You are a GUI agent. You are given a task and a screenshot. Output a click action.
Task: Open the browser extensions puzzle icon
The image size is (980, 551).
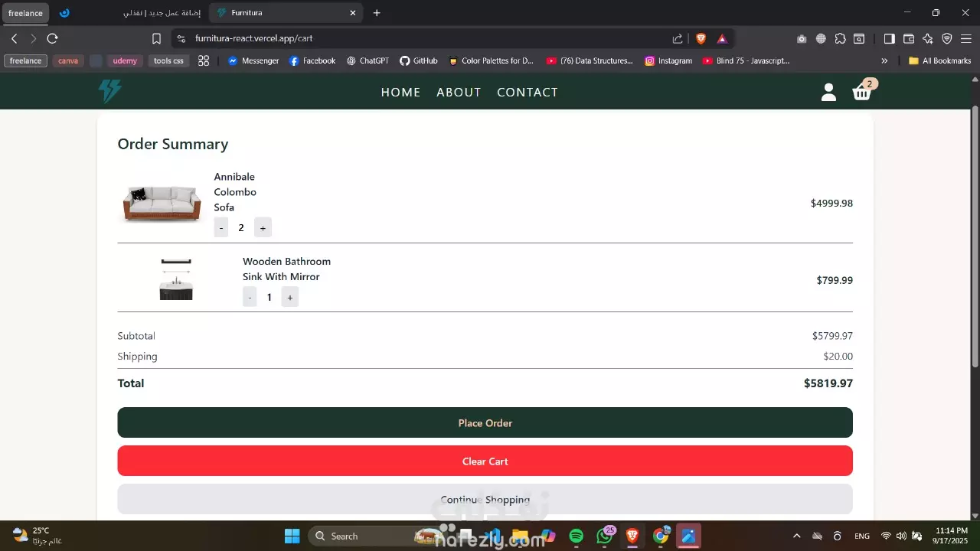[840, 38]
